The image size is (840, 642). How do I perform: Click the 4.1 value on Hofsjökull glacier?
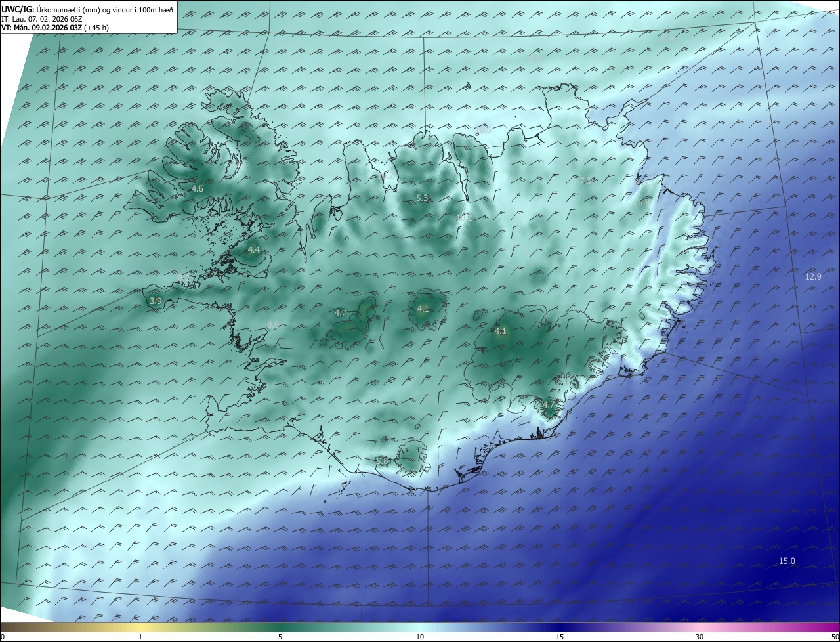[423, 309]
